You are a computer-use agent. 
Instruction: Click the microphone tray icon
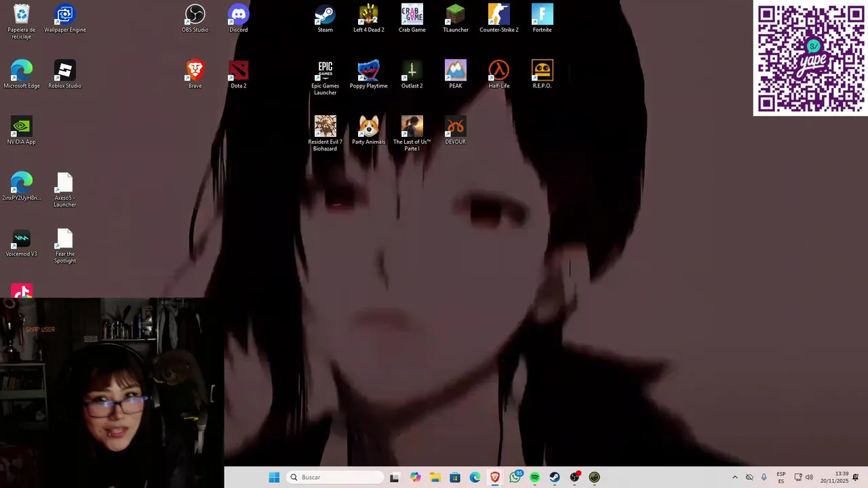764,477
